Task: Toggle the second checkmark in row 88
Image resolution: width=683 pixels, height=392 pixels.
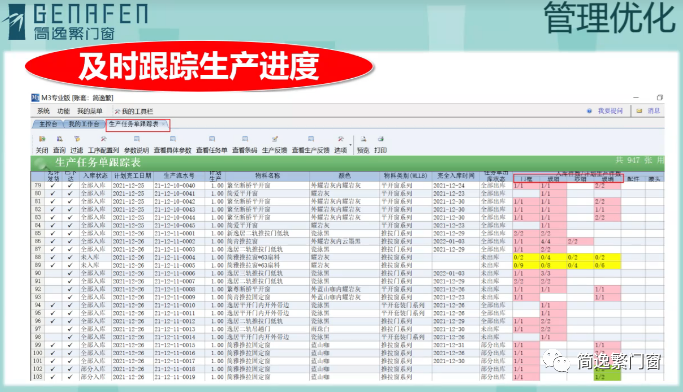Action: point(70,257)
